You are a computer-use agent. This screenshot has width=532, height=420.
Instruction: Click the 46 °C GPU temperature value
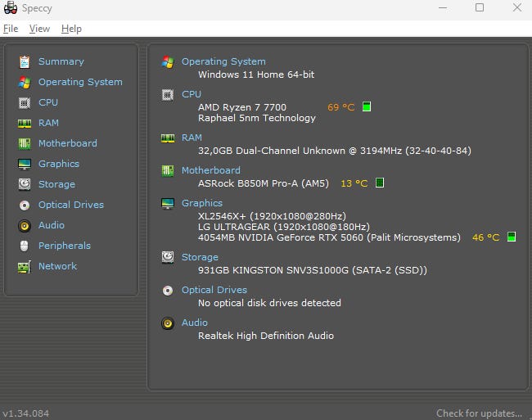click(x=486, y=237)
